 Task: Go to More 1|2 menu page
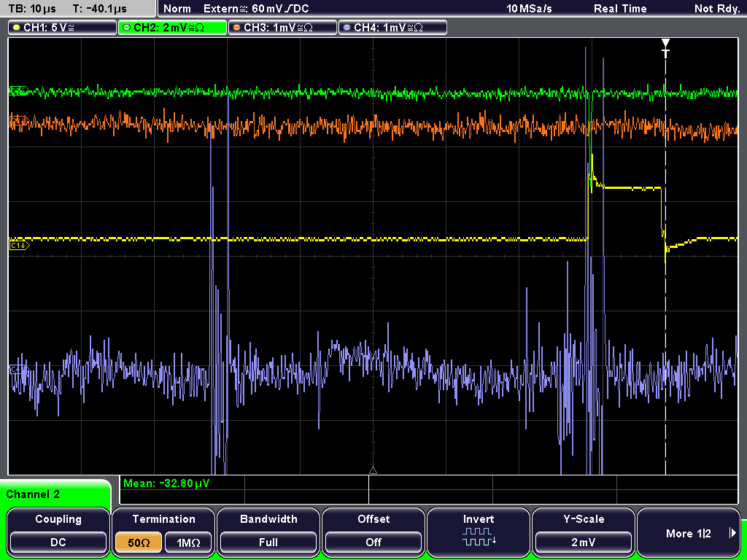(x=689, y=532)
